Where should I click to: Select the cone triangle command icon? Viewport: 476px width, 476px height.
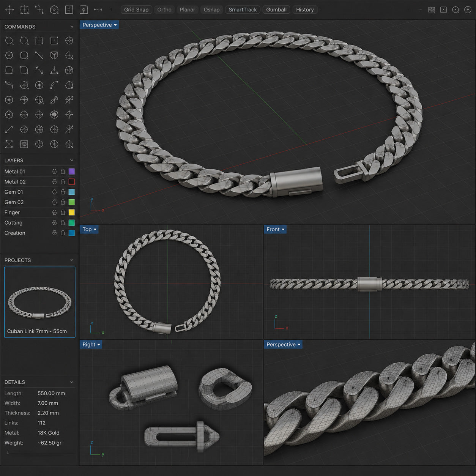pos(54,70)
